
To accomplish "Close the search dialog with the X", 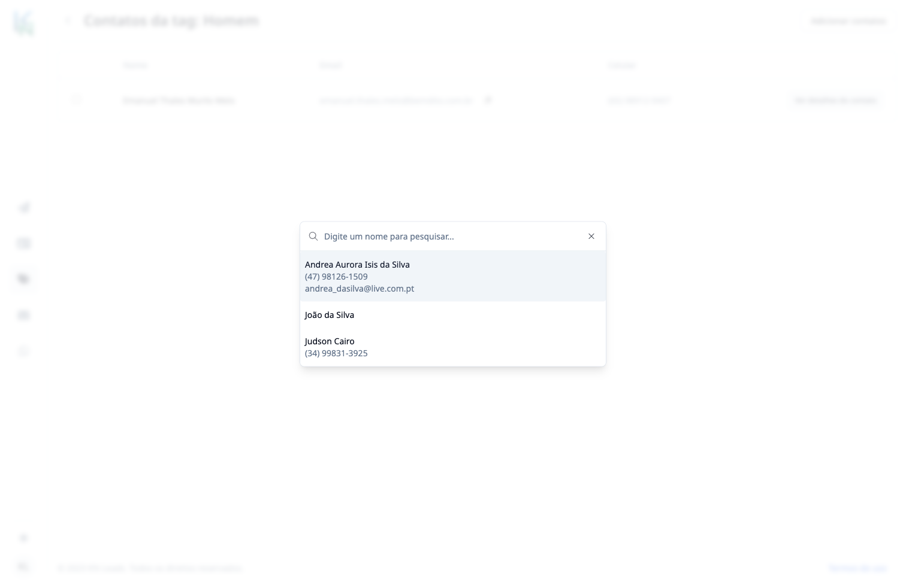I will [x=591, y=236].
